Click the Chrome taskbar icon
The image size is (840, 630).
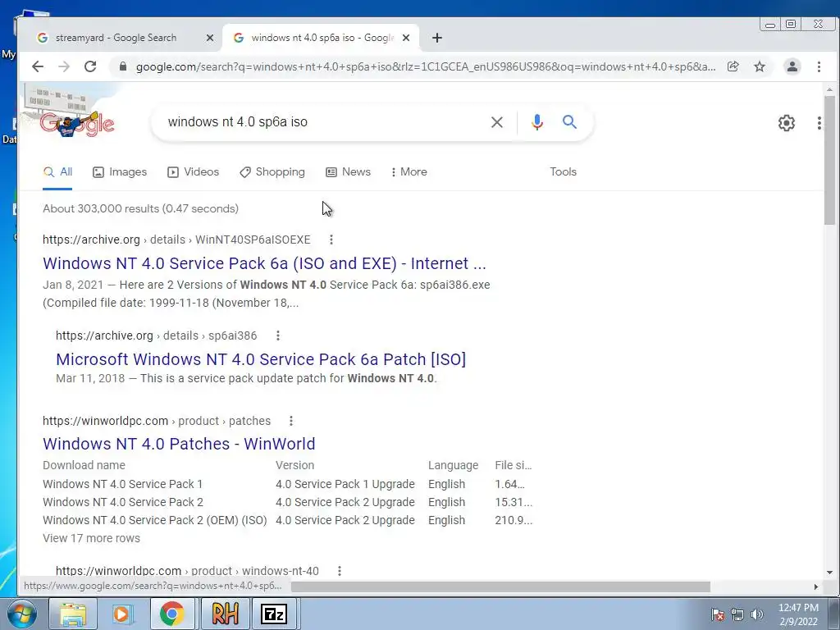click(x=171, y=614)
